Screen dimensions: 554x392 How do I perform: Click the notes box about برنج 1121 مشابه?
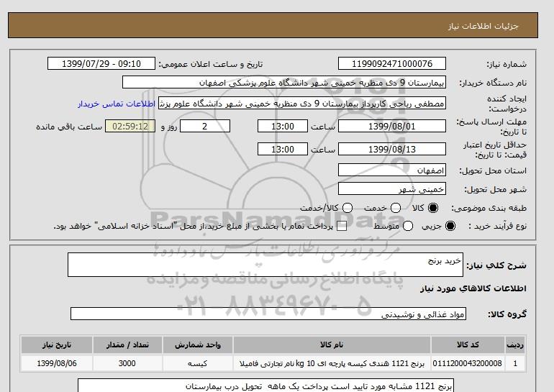(265, 386)
